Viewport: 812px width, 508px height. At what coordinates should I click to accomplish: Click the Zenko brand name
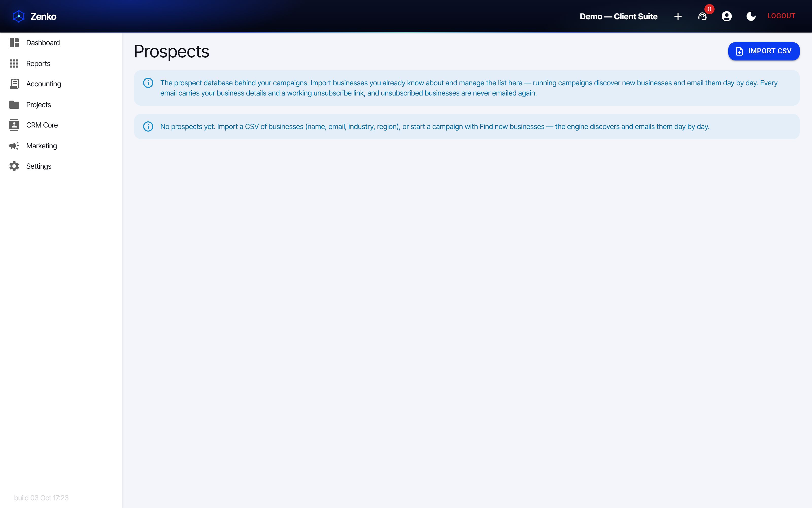pyautogui.click(x=43, y=17)
